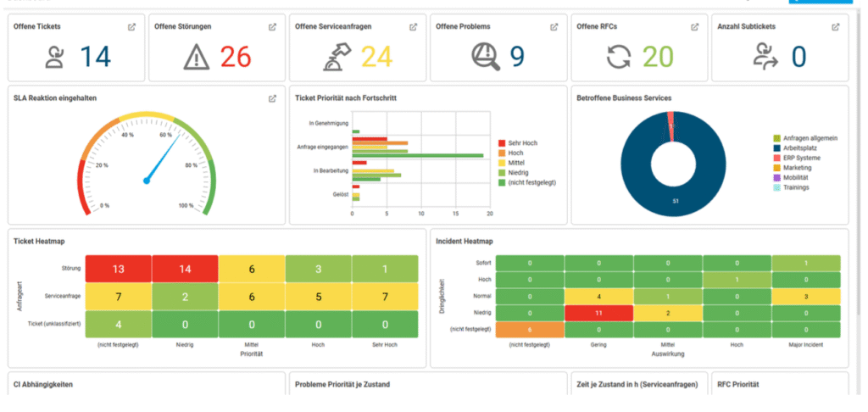Click the dark blue Arbeitsplatz donut segment (51)
868x412 pixels.
click(x=675, y=201)
